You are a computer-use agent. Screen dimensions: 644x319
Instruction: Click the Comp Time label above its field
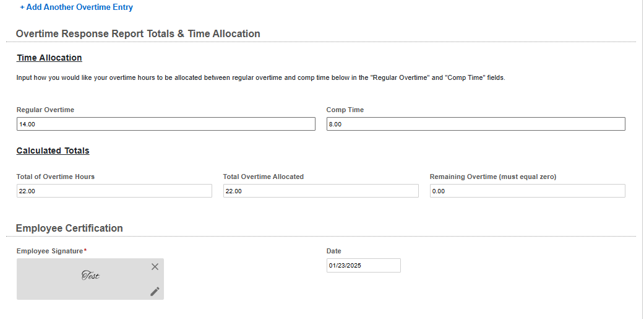click(x=345, y=110)
